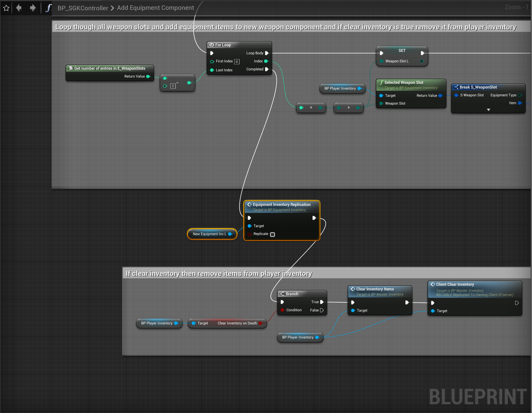532x413 pixels.
Task: Click the First Index value field
Action: 237,61
